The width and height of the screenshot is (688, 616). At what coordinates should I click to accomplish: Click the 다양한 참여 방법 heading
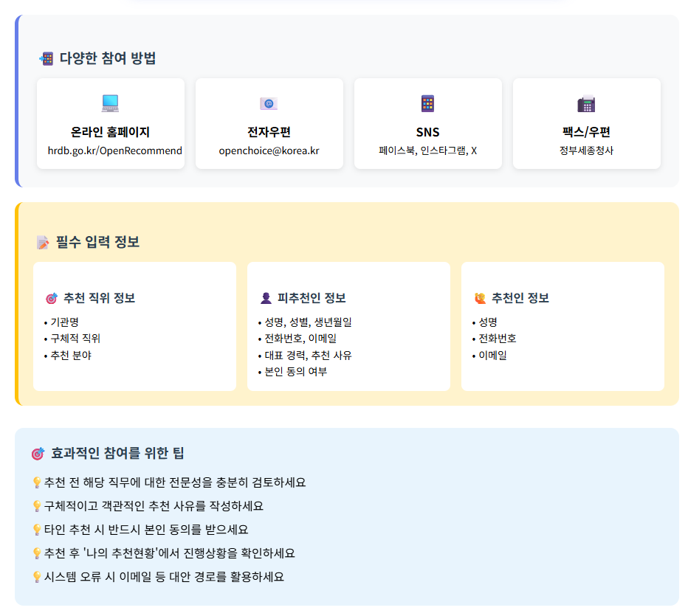tap(108, 58)
